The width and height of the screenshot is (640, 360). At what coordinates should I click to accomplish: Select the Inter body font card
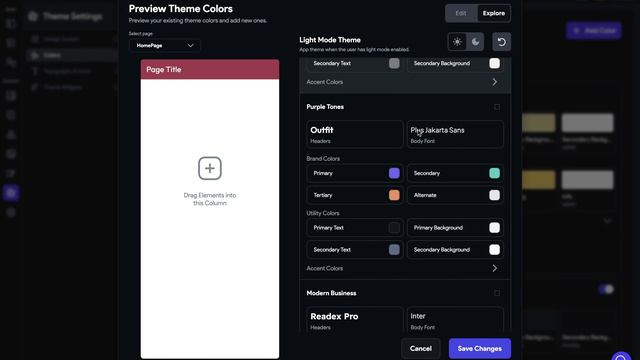pyautogui.click(x=455, y=320)
